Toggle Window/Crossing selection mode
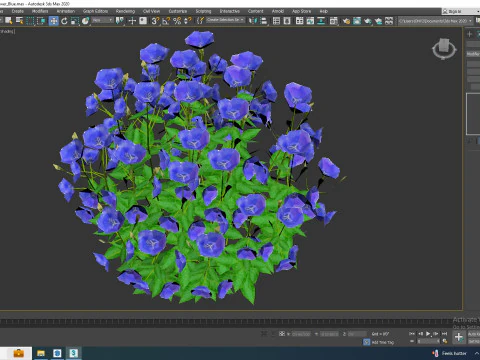This screenshot has width=480, height=360. click(x=41, y=21)
